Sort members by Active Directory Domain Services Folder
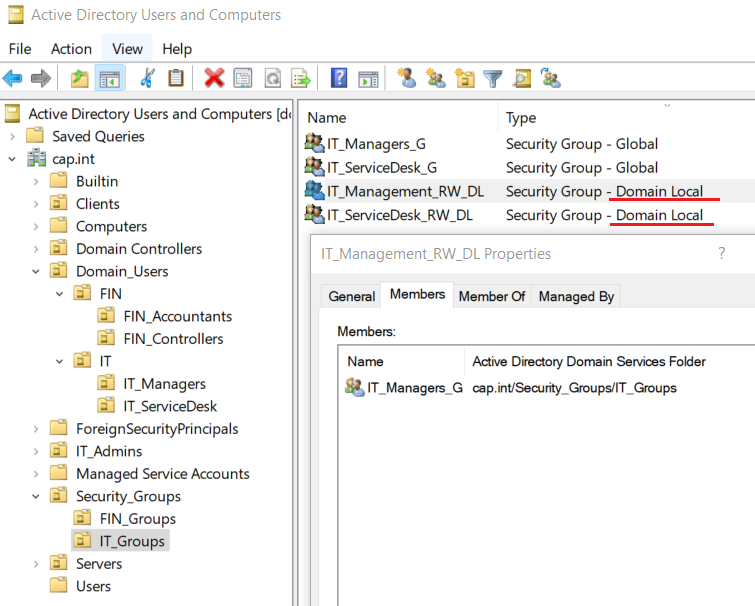The height and width of the screenshot is (606, 755). pyautogui.click(x=588, y=361)
